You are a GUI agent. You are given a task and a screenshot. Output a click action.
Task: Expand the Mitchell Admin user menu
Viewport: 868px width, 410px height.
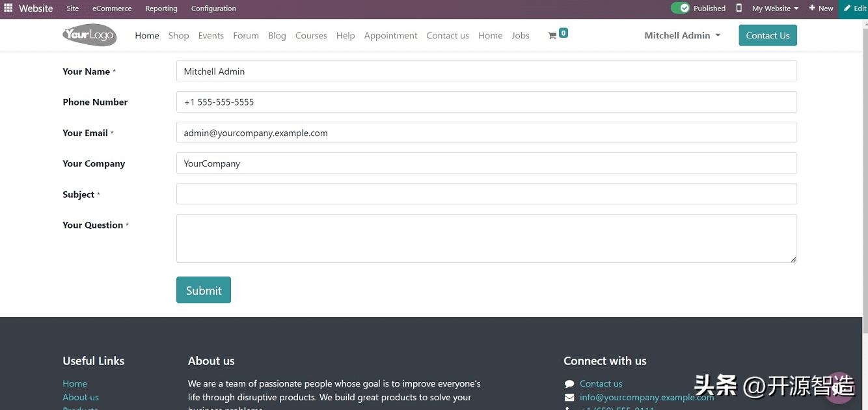pos(683,36)
